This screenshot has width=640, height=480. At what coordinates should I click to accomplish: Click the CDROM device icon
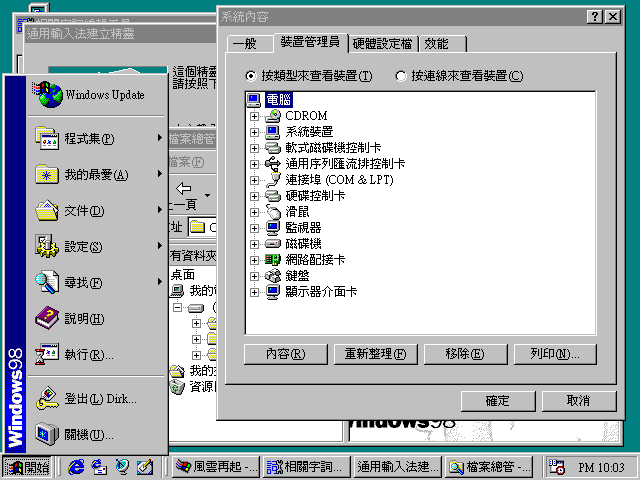pyautogui.click(x=273, y=116)
